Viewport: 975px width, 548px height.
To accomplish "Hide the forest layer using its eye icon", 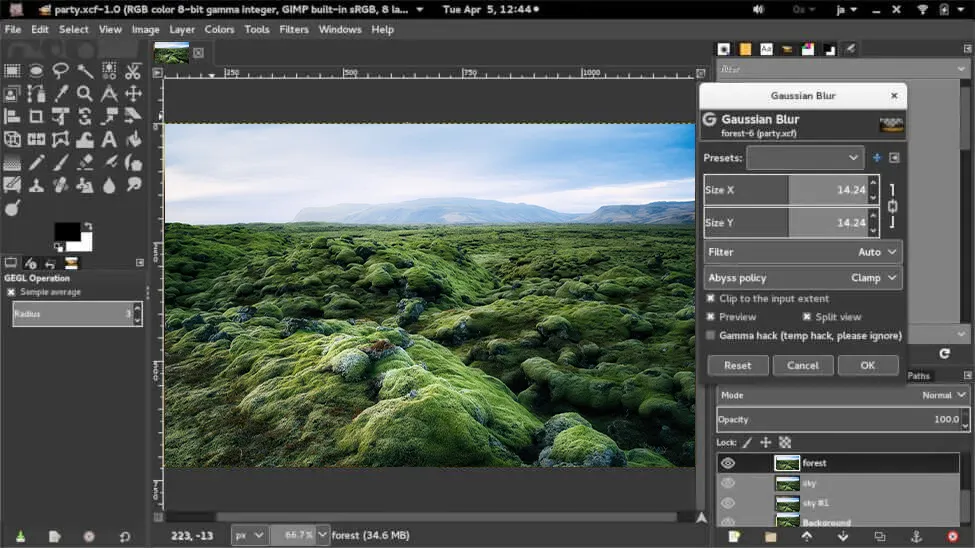I will 728,463.
